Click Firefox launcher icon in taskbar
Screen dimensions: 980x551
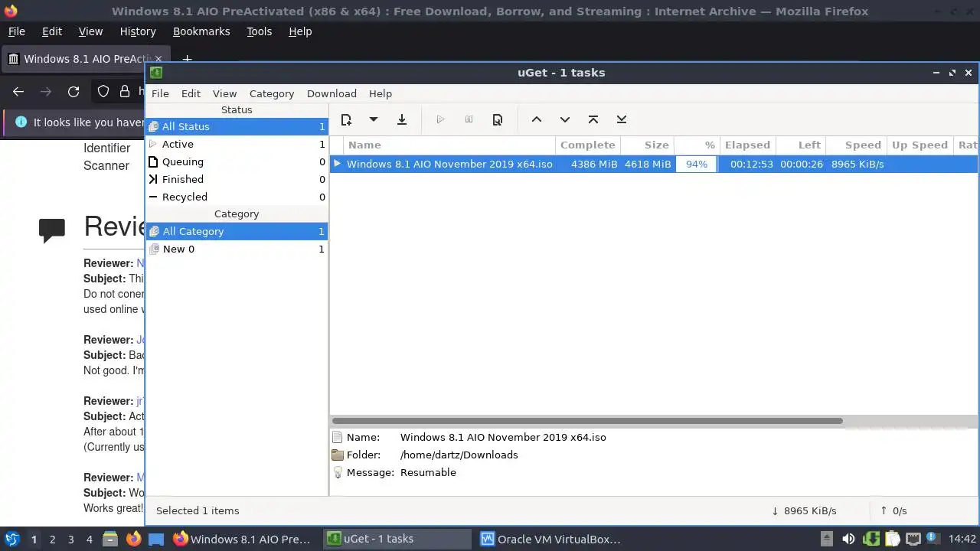pyautogui.click(x=133, y=539)
